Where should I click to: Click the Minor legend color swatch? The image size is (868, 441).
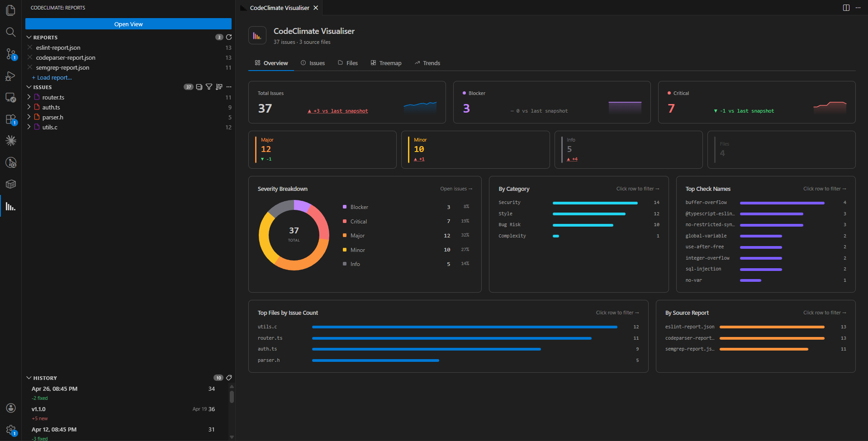point(345,250)
